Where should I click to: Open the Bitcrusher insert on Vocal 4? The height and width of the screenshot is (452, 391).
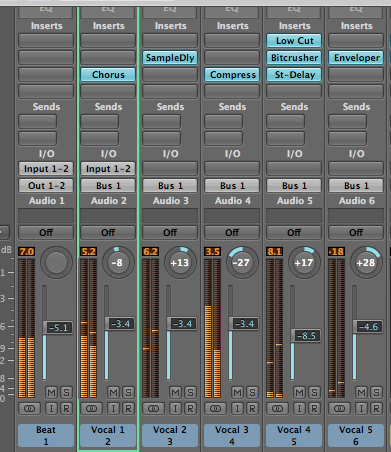point(294,58)
